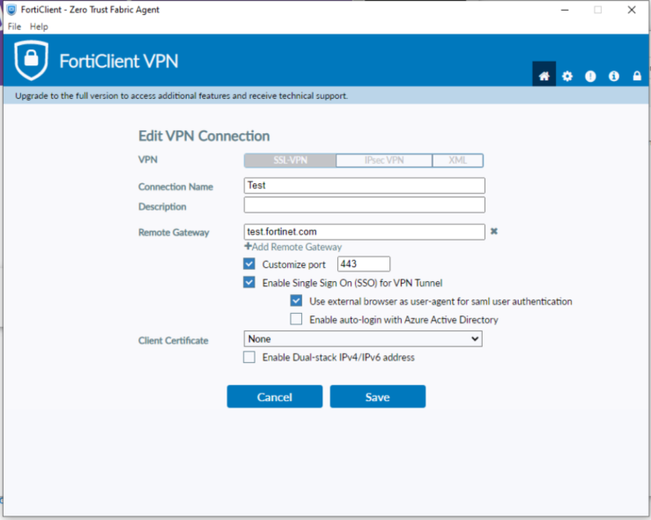Image resolution: width=651 pixels, height=520 pixels.
Task: Enable Dual-stack IPv4/IPv6 address
Action: pyautogui.click(x=249, y=357)
